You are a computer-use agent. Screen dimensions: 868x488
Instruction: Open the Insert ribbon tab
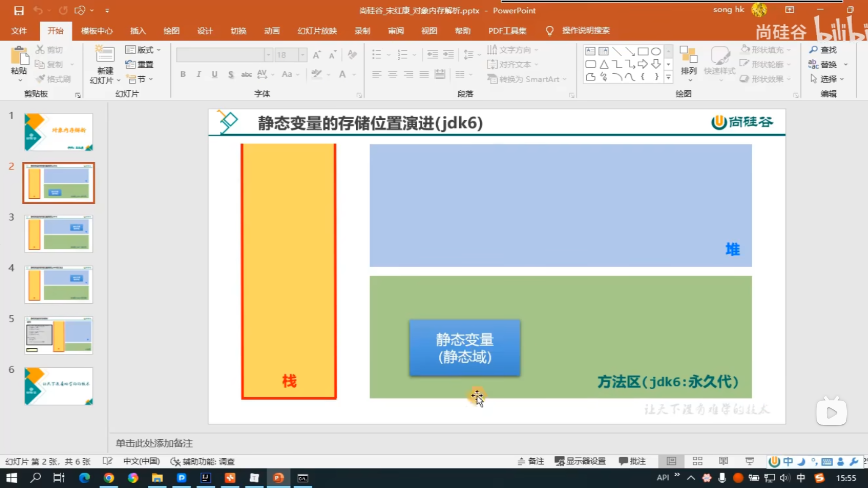138,31
